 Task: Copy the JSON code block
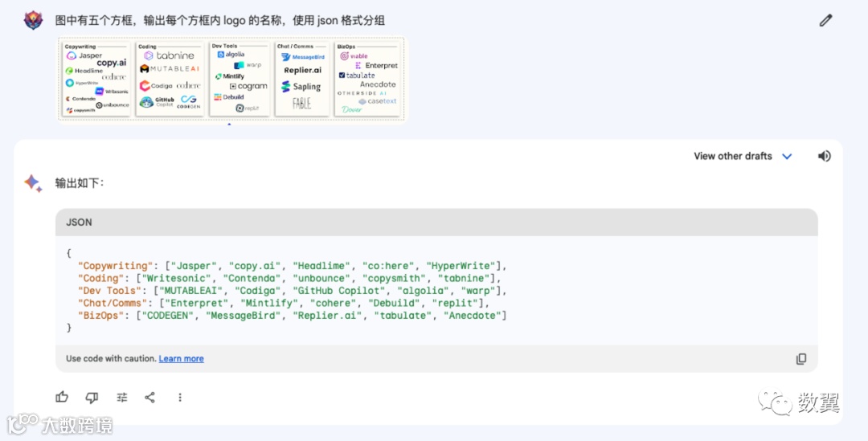click(801, 359)
